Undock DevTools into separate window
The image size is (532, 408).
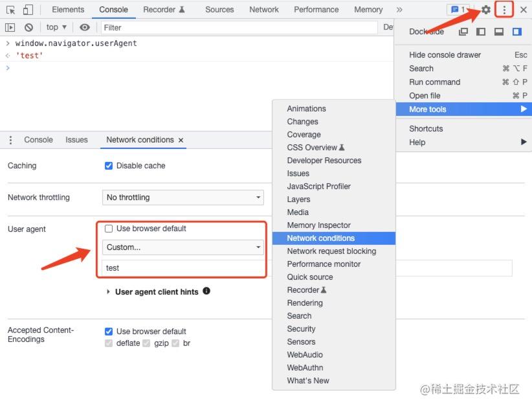pos(463,31)
